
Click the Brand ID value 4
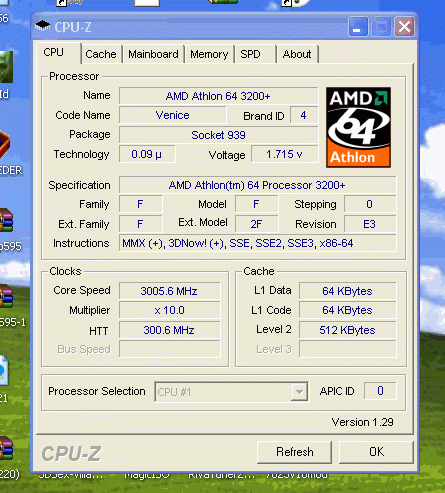click(x=304, y=115)
